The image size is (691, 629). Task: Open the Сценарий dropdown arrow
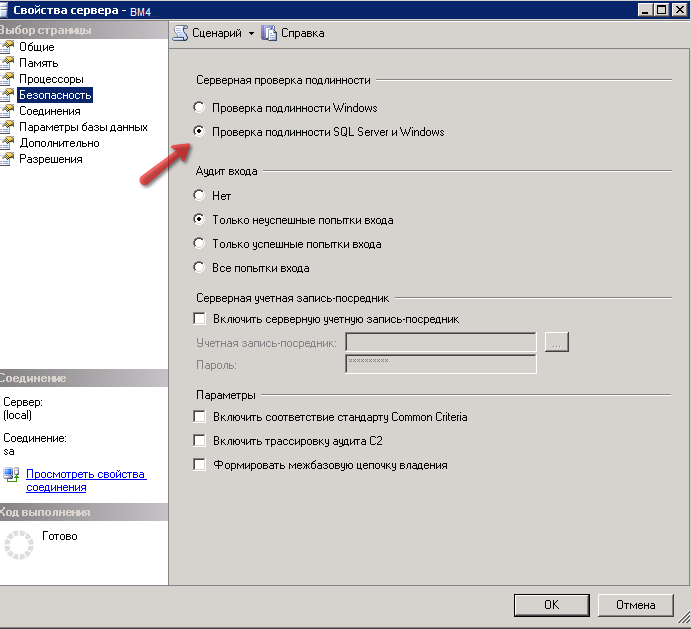pos(251,34)
